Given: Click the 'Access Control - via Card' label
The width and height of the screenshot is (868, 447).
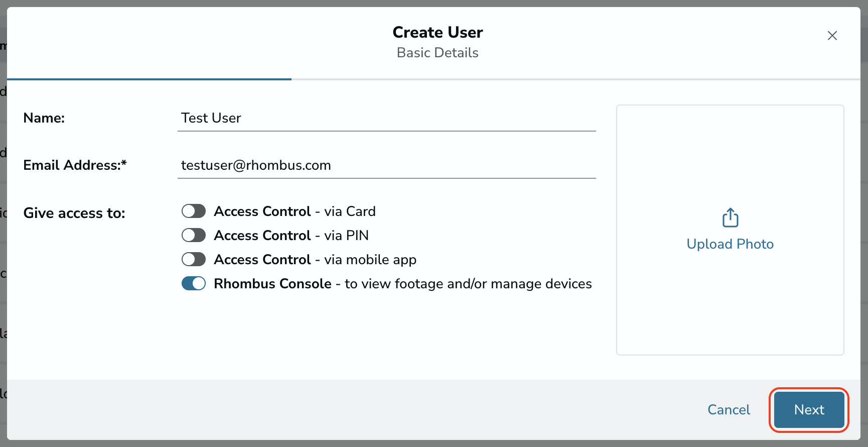Looking at the screenshot, I should (x=295, y=211).
